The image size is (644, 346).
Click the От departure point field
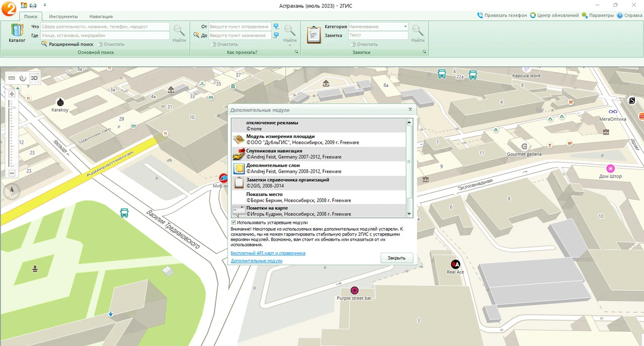pos(239,26)
